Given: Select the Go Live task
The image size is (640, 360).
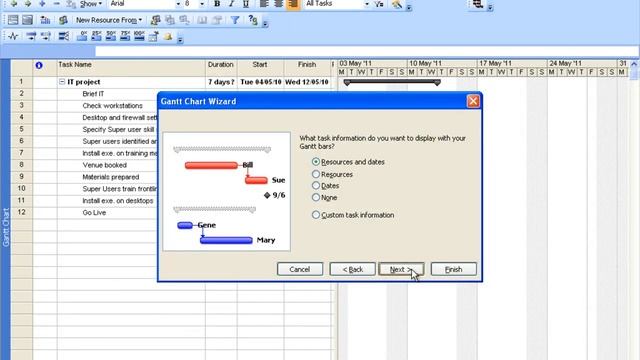Looking at the screenshot, I should tap(94, 213).
